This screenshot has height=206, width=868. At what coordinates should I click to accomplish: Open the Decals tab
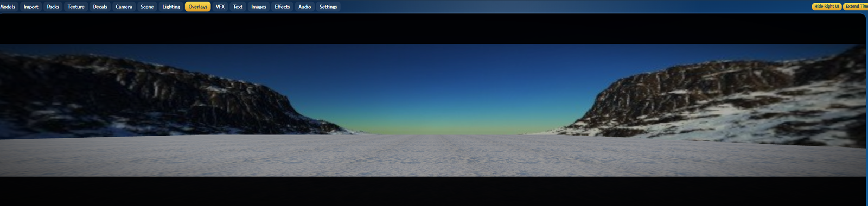100,7
